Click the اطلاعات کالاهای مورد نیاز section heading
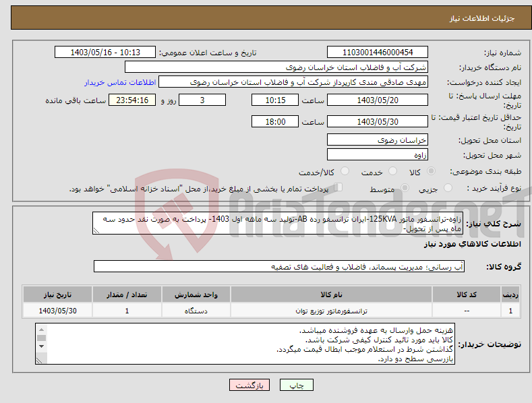 click(x=472, y=244)
